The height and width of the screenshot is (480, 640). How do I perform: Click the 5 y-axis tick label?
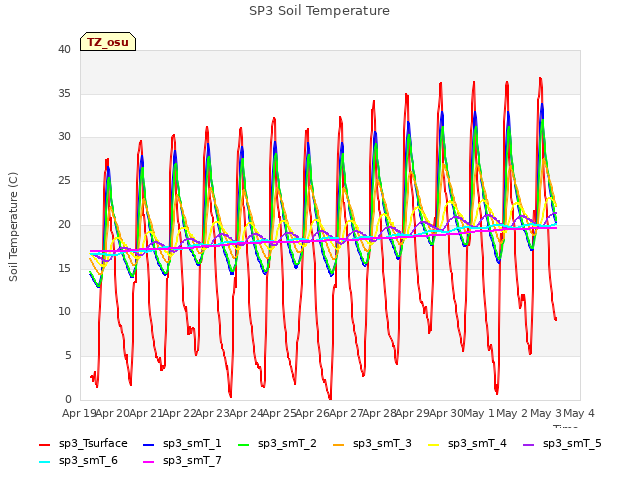coord(68,356)
